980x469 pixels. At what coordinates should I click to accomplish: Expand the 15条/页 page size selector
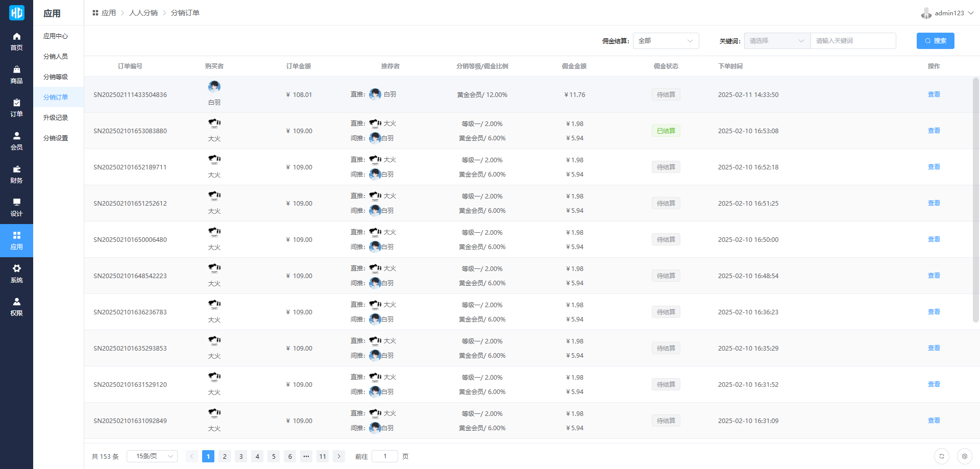(152, 456)
